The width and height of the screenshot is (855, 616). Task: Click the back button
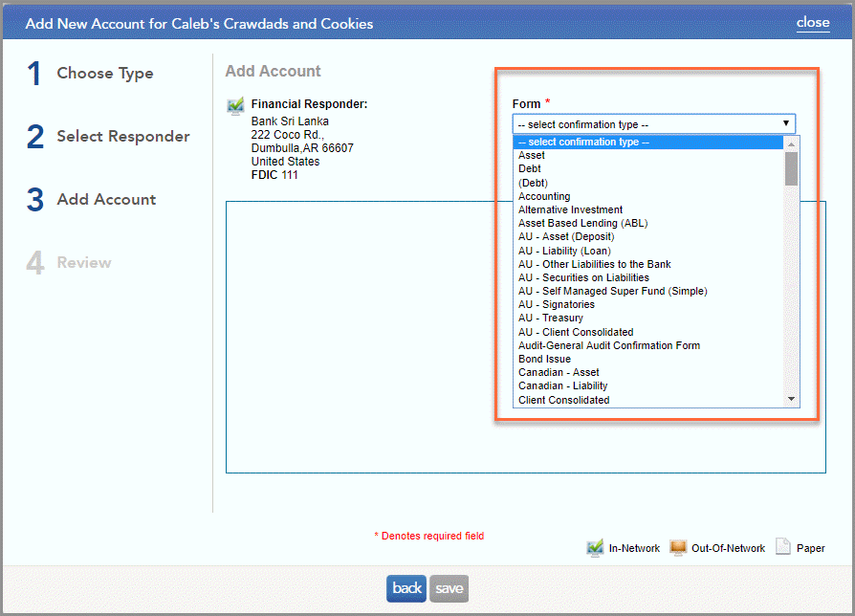406,589
